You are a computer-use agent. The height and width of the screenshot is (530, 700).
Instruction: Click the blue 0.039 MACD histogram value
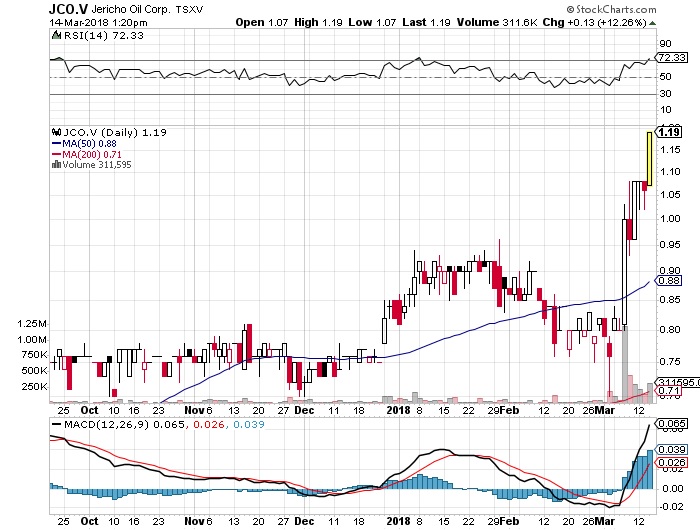(249, 424)
